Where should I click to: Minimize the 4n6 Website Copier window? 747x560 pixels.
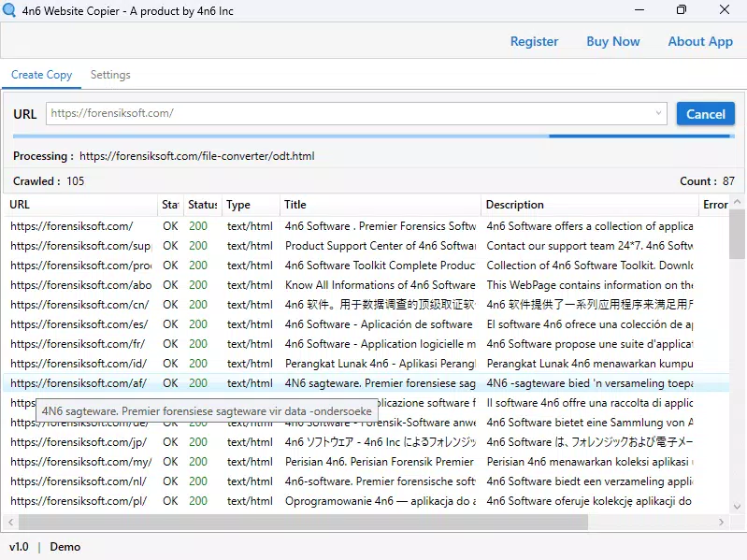pyautogui.click(x=639, y=9)
